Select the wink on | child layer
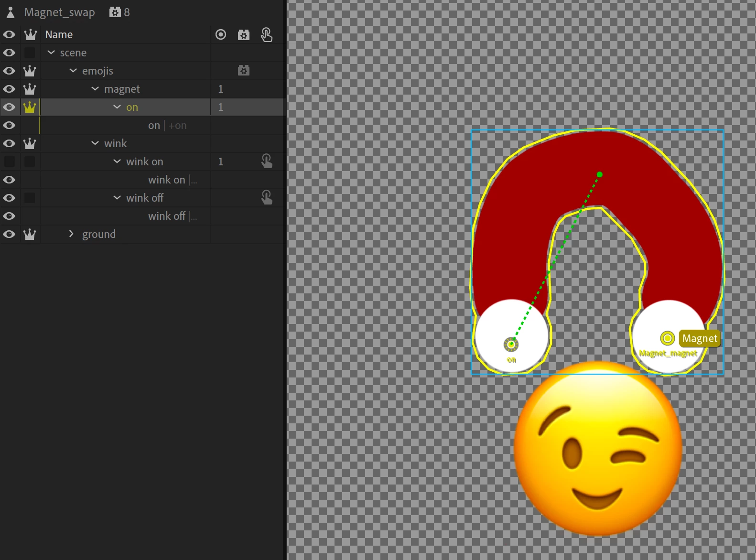Image resolution: width=756 pixels, height=560 pixels. (172, 180)
